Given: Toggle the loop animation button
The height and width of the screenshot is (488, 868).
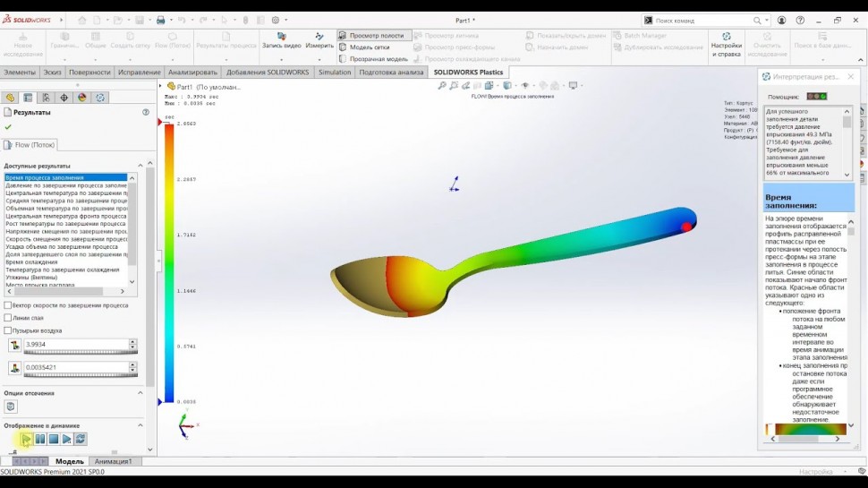Looking at the screenshot, I should 81,439.
